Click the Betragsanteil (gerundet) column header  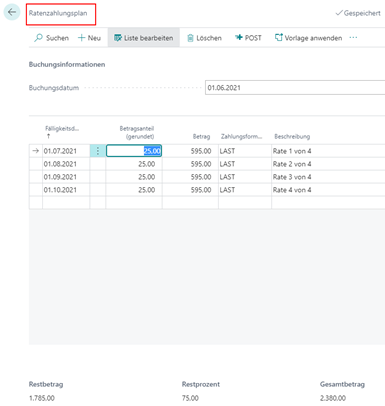137,132
